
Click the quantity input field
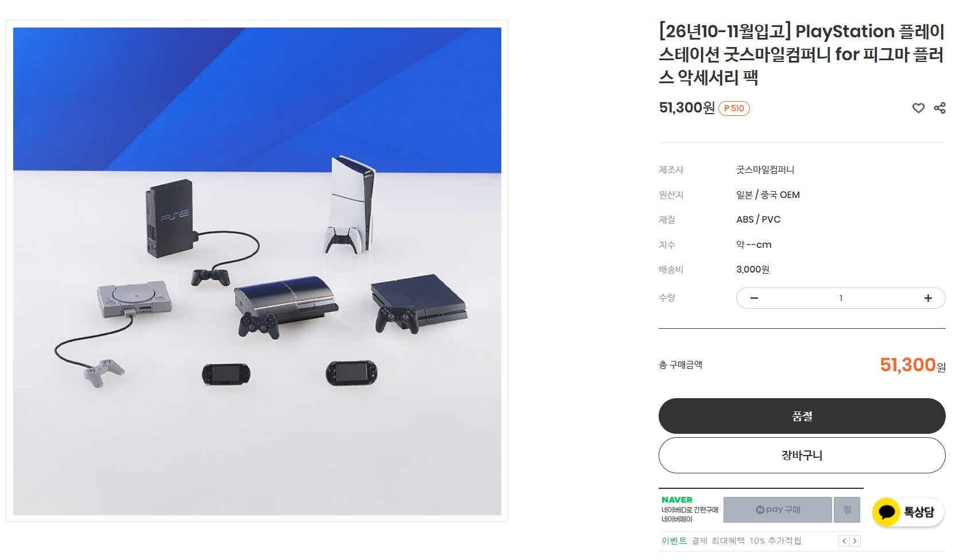[841, 298]
